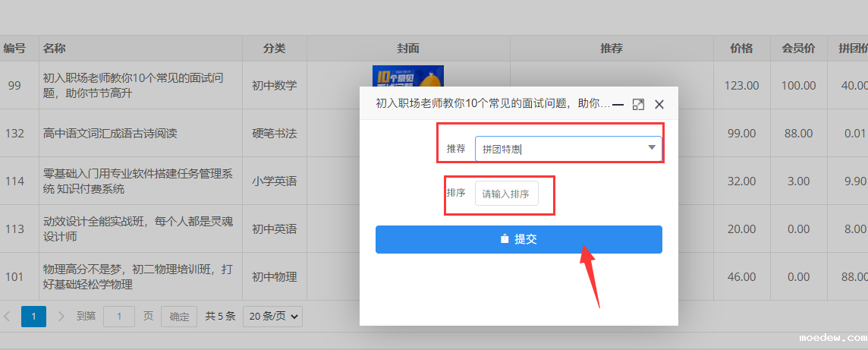Click the 价格 column header
This screenshot has width=868, height=350.
pos(741,49)
